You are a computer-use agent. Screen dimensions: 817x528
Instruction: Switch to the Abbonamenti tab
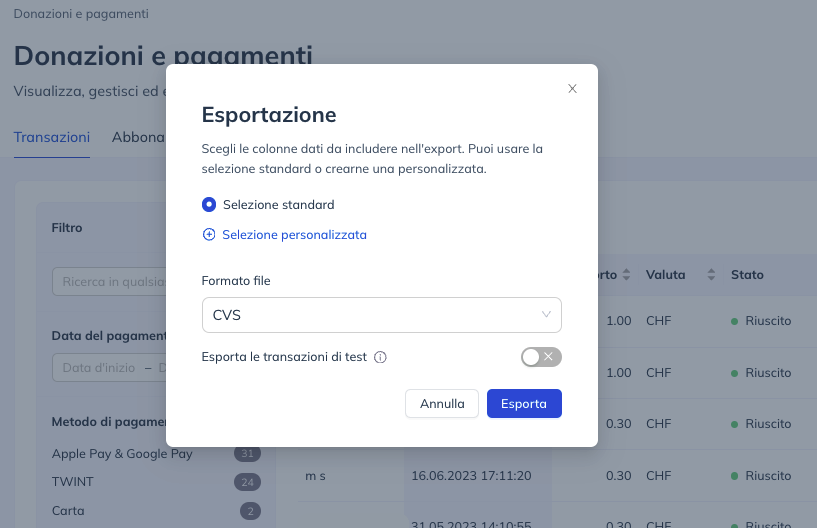coord(139,137)
